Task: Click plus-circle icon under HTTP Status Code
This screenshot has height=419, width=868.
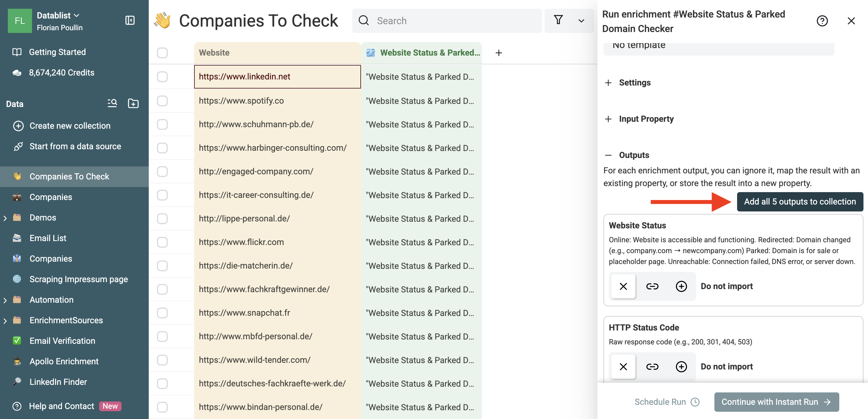Action: (x=681, y=366)
